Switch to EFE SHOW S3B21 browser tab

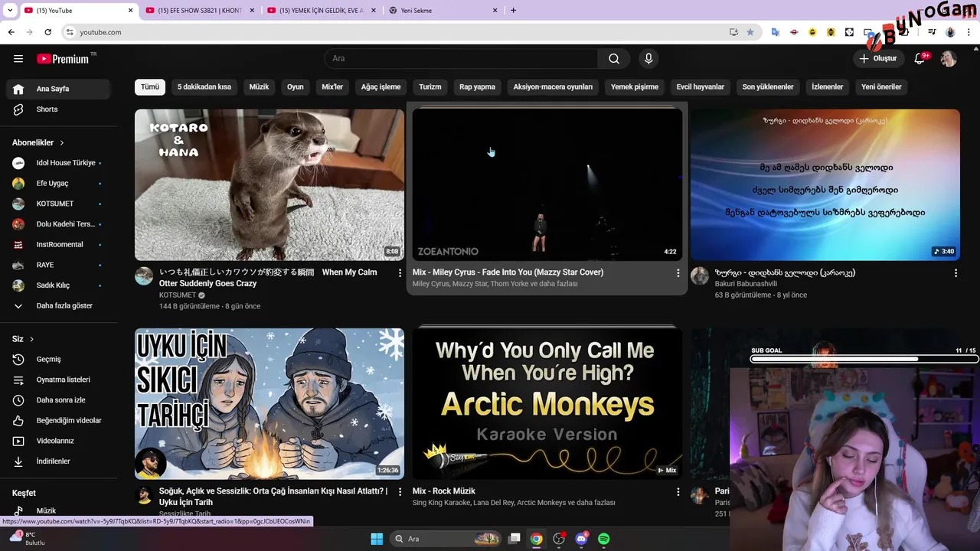(x=200, y=11)
